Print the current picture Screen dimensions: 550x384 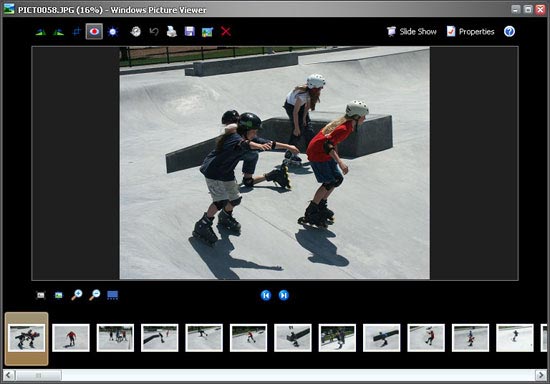(x=172, y=32)
